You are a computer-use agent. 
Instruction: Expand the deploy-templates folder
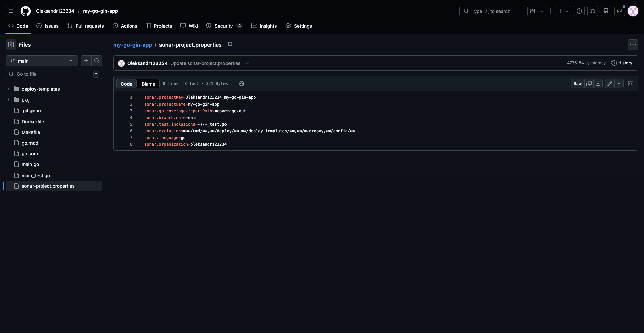[x=8, y=89]
